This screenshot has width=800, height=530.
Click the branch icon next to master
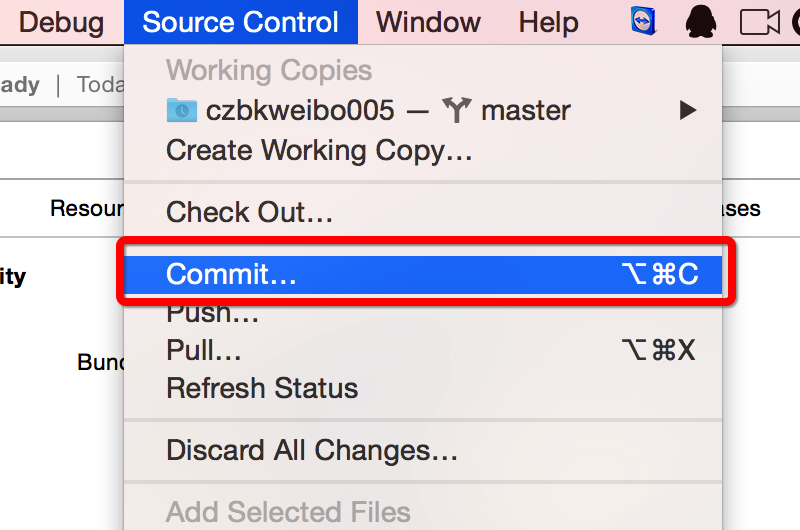(x=456, y=110)
